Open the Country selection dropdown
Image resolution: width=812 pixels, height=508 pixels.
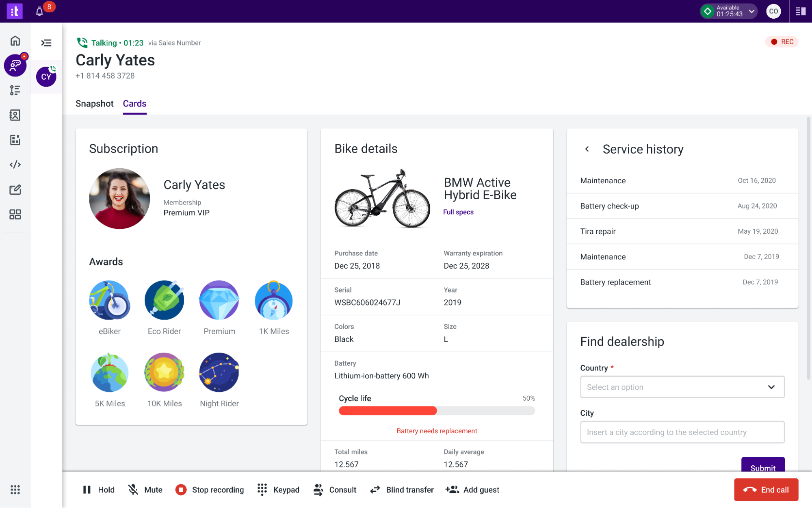(x=682, y=387)
